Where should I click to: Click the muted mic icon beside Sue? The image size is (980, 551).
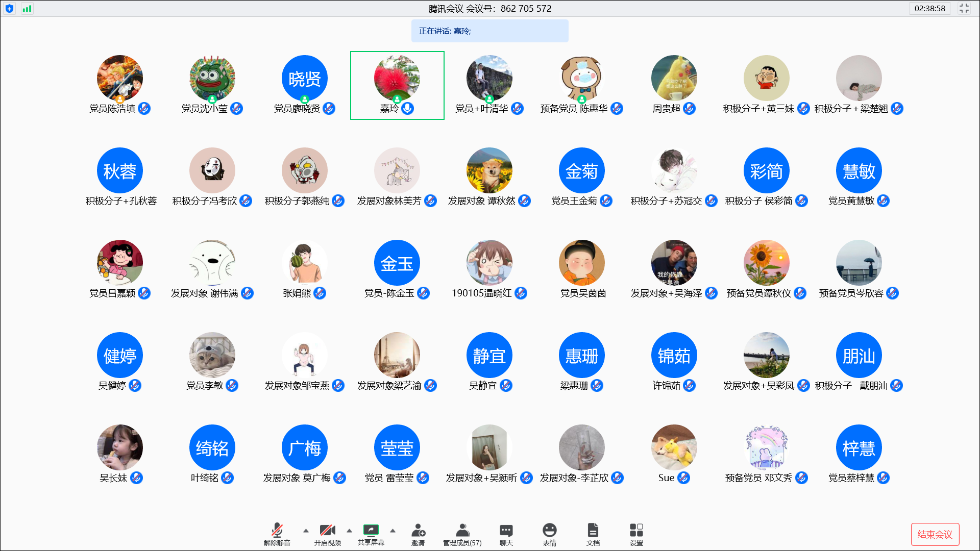point(683,478)
